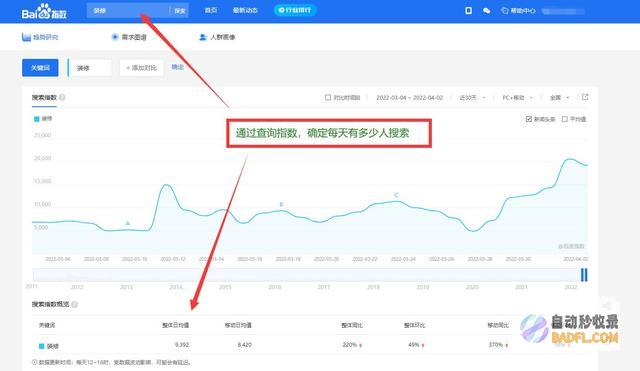Click the blurred user account name
The width and height of the screenshot is (640, 371).
tap(563, 11)
